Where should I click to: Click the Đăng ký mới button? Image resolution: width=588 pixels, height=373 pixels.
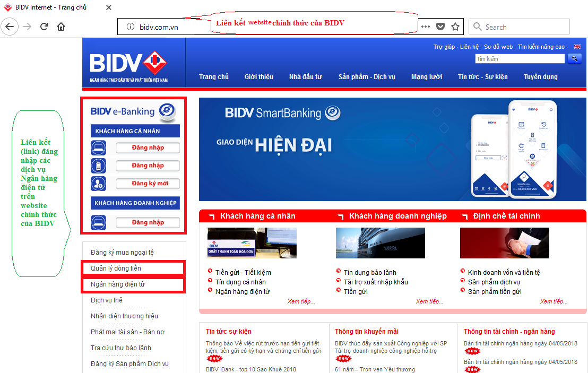148,184
